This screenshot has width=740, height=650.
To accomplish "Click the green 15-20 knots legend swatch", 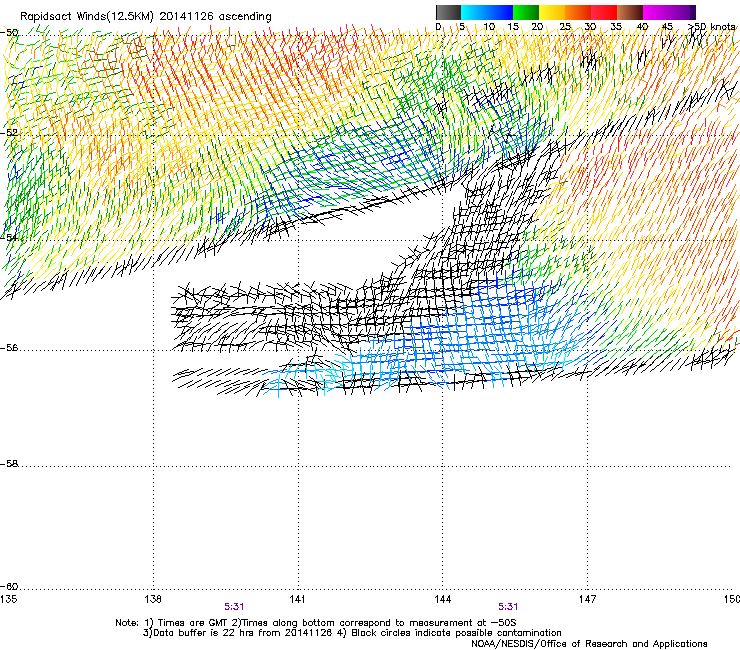I will 526,12.
